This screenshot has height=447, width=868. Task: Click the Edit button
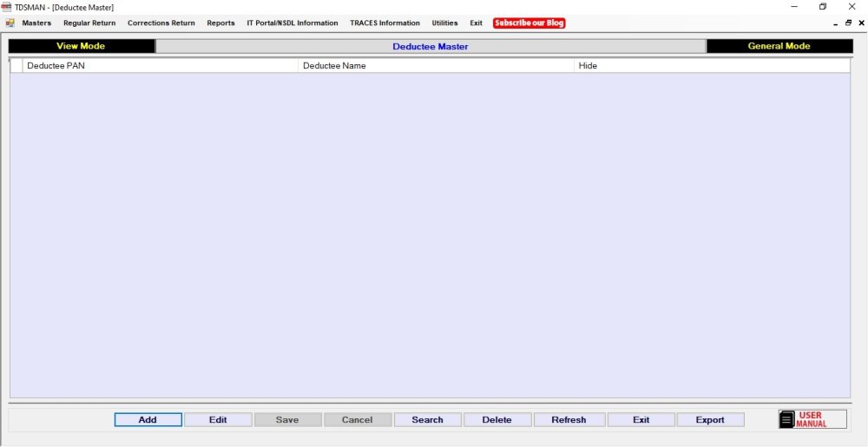pyautogui.click(x=218, y=420)
